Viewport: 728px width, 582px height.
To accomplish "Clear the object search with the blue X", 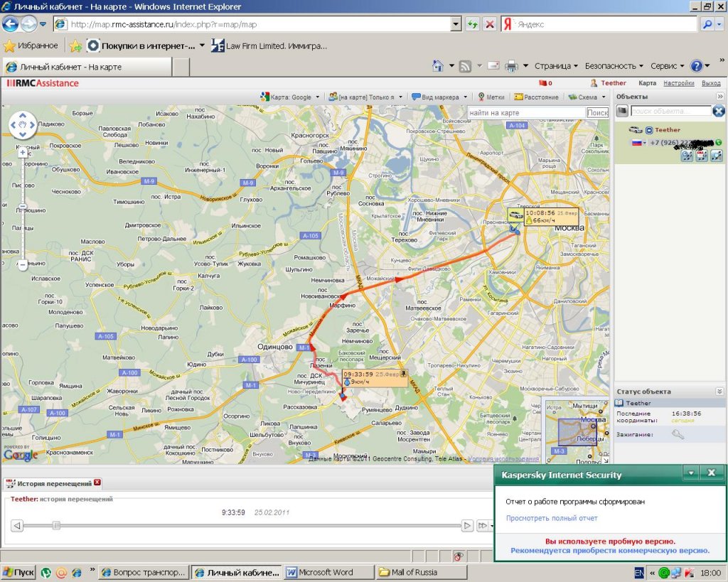I will 718,111.
